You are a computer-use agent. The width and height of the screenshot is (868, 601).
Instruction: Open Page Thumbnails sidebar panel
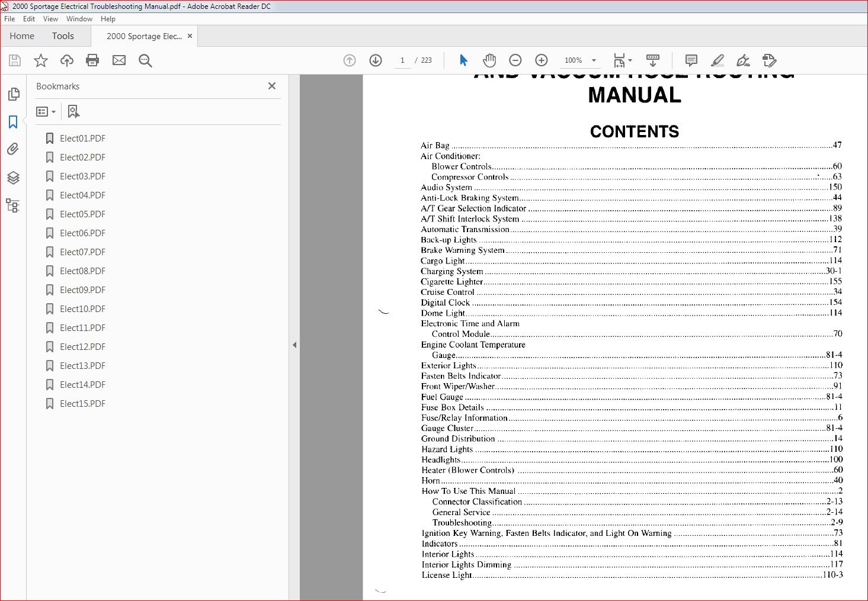(13, 94)
